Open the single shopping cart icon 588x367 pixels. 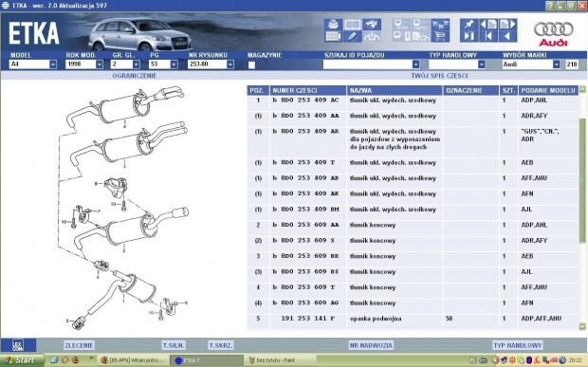click(440, 36)
